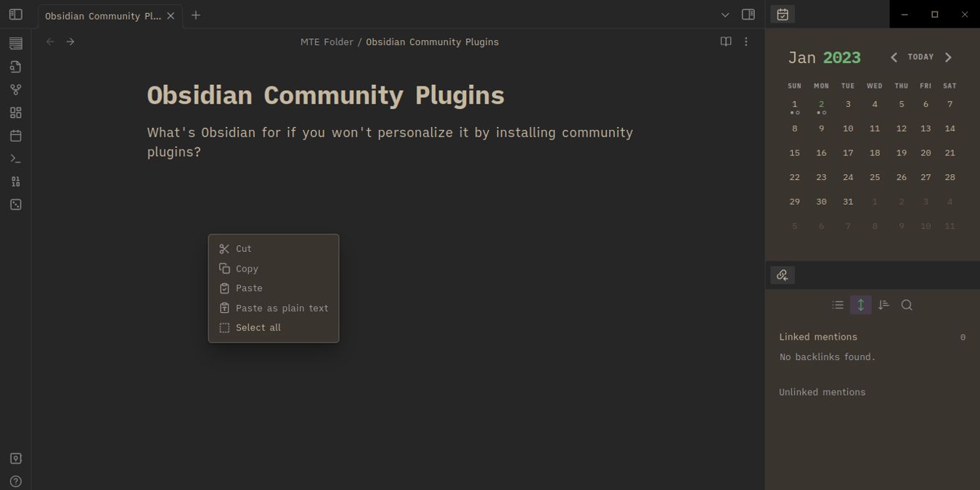Open the MTE Folder breadcrumb link

tap(327, 41)
